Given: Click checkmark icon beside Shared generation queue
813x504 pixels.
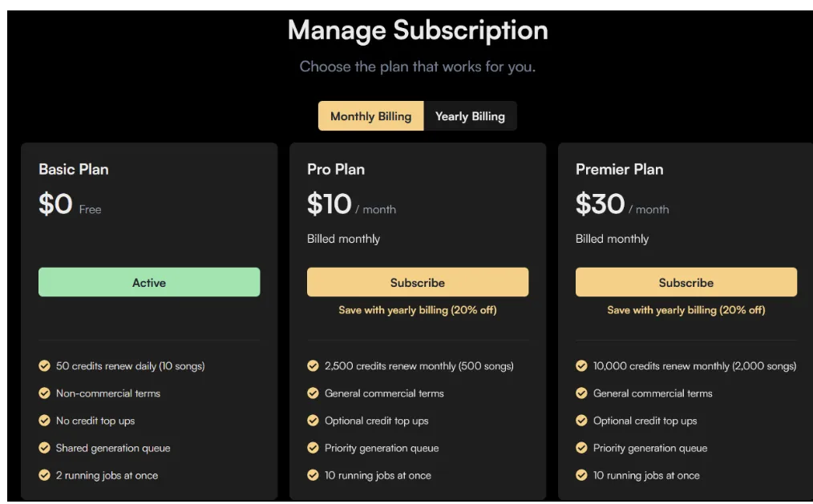Looking at the screenshot, I should [45, 448].
